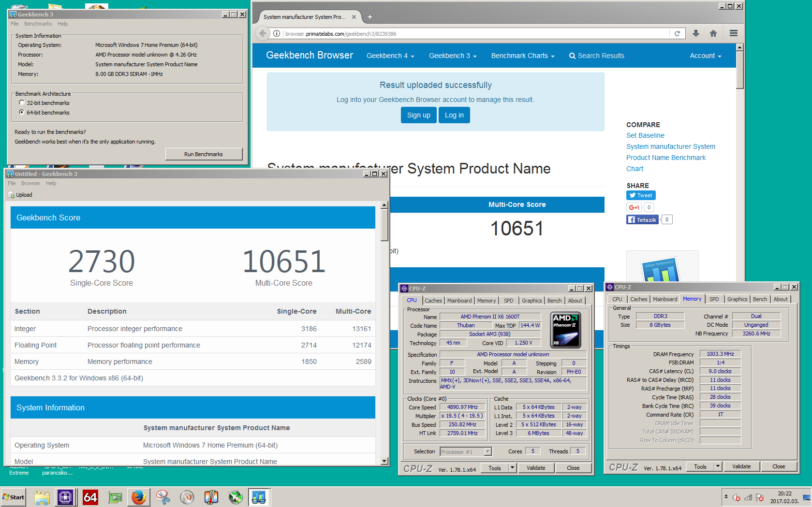This screenshot has height=507, width=812.
Task: Expand the Geekbench 3 dropdown menu
Action: click(x=453, y=56)
